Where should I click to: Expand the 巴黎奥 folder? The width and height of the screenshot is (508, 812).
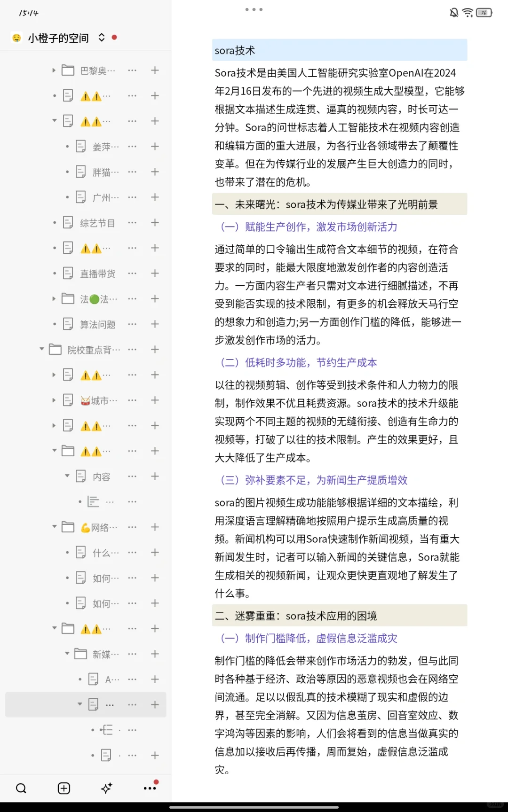tap(54, 70)
